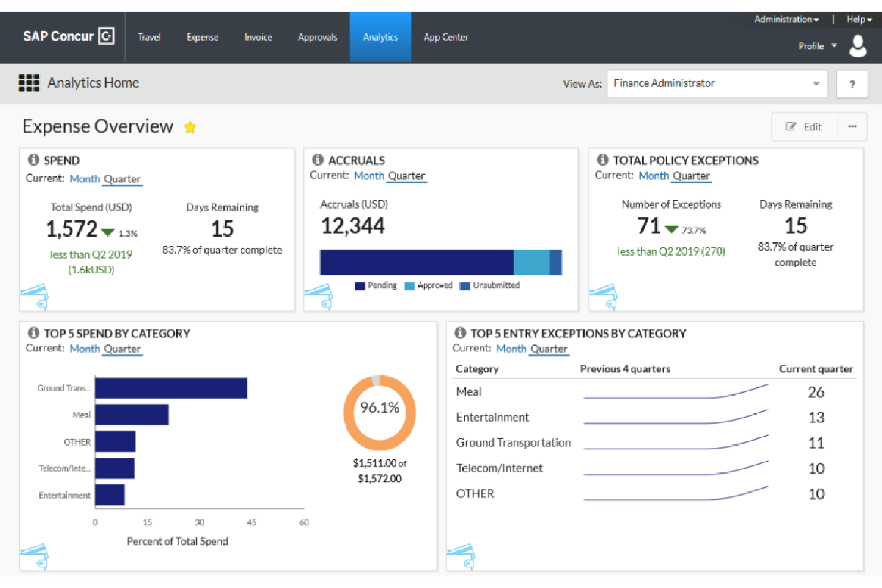Click the Analytics Home grid icon
The image size is (882, 588).
click(29, 83)
